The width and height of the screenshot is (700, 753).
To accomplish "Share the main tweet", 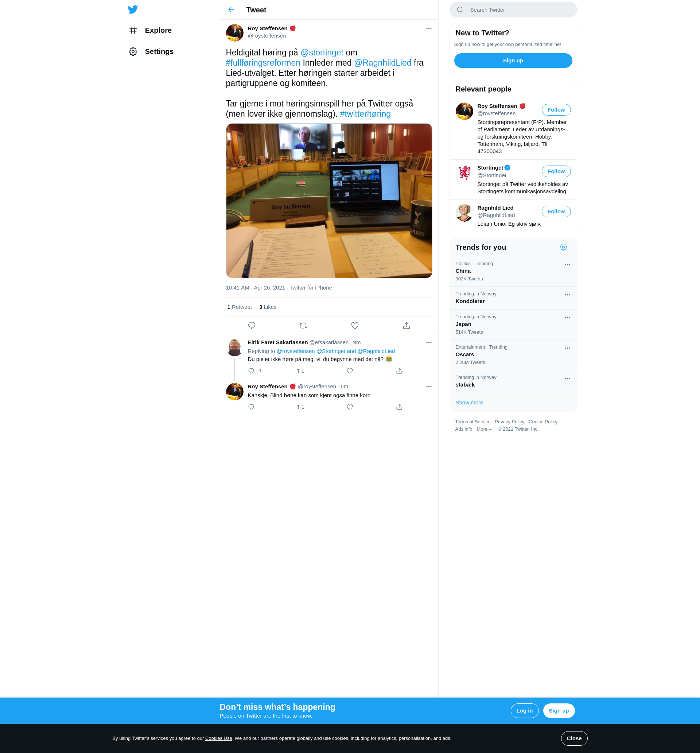I will (x=406, y=325).
